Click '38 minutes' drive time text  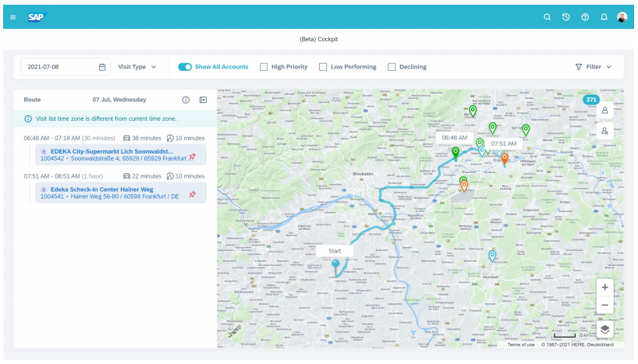click(x=147, y=138)
